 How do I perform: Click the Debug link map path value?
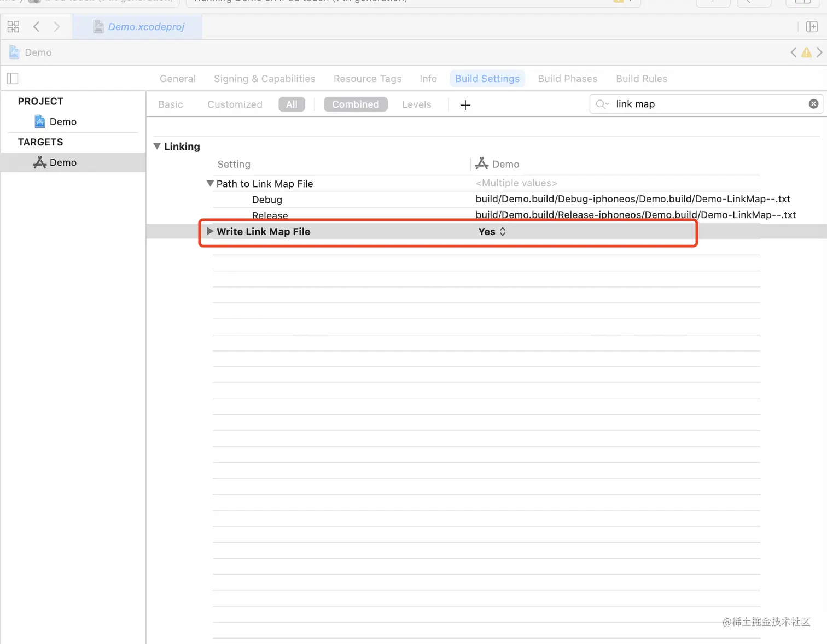coord(633,199)
